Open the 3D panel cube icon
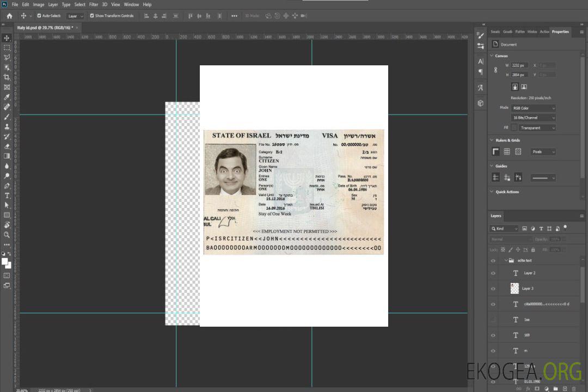This screenshot has height=392, width=588. [481, 103]
